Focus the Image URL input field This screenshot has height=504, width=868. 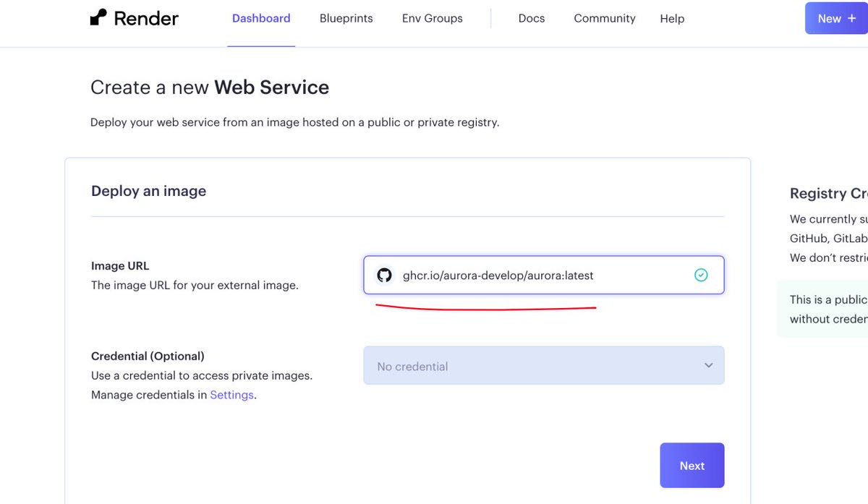pos(535,276)
